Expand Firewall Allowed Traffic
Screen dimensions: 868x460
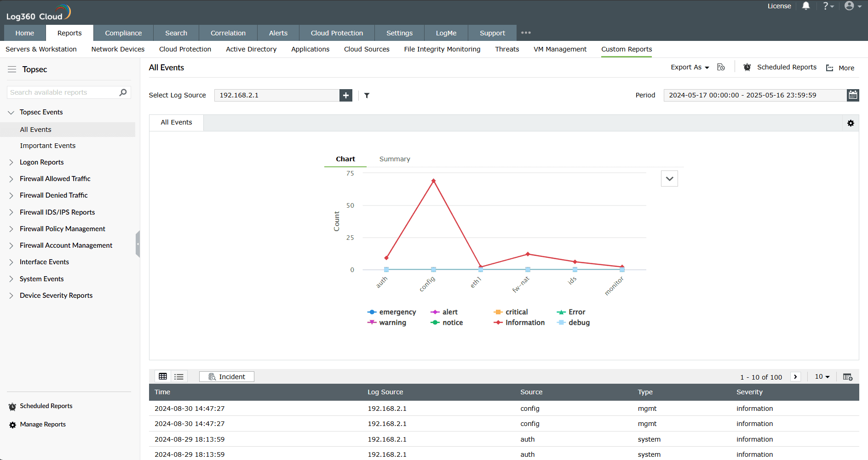[x=11, y=179]
